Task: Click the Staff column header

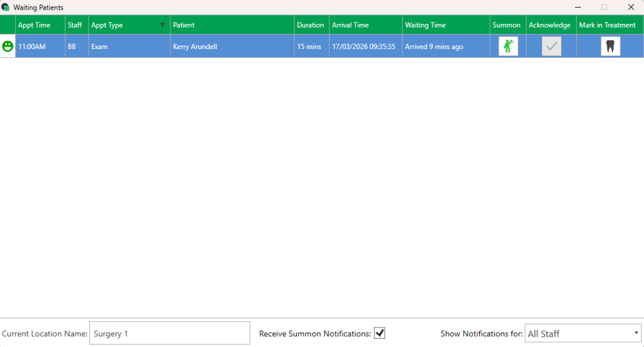Action: (x=75, y=25)
